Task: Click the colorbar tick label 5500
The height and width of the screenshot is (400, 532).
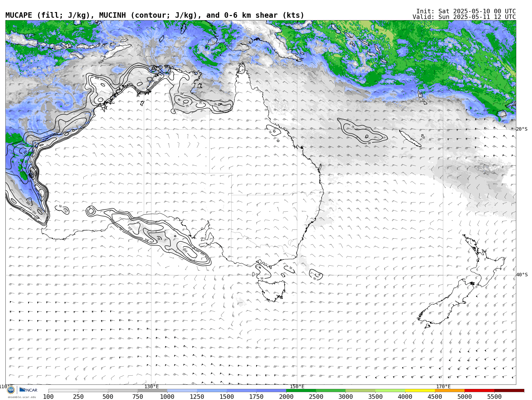Action: click(494, 397)
